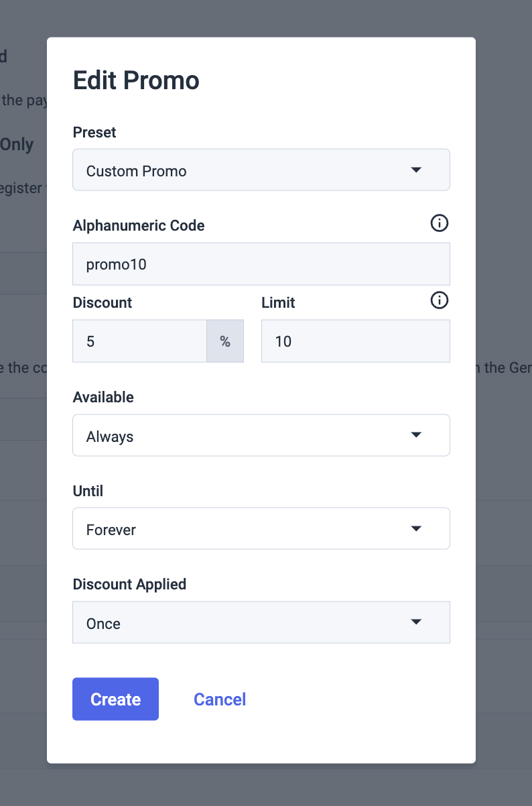Select the Limit field showing 10
This screenshot has height=806, width=532.
click(356, 341)
